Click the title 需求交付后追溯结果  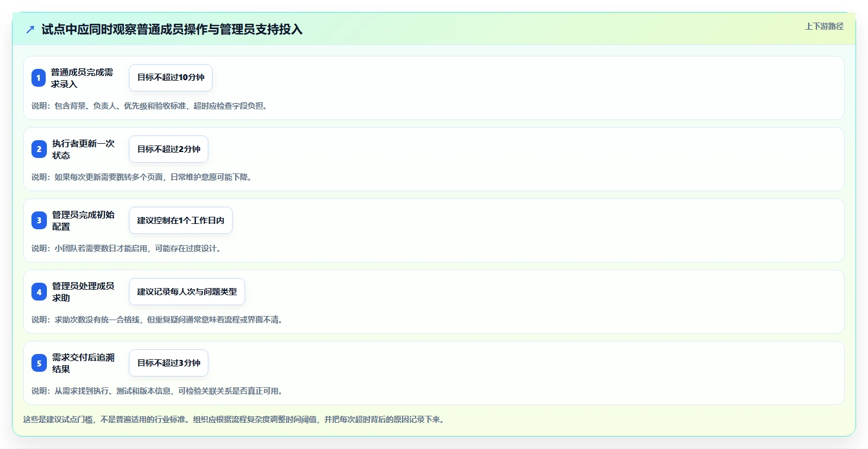click(83, 363)
